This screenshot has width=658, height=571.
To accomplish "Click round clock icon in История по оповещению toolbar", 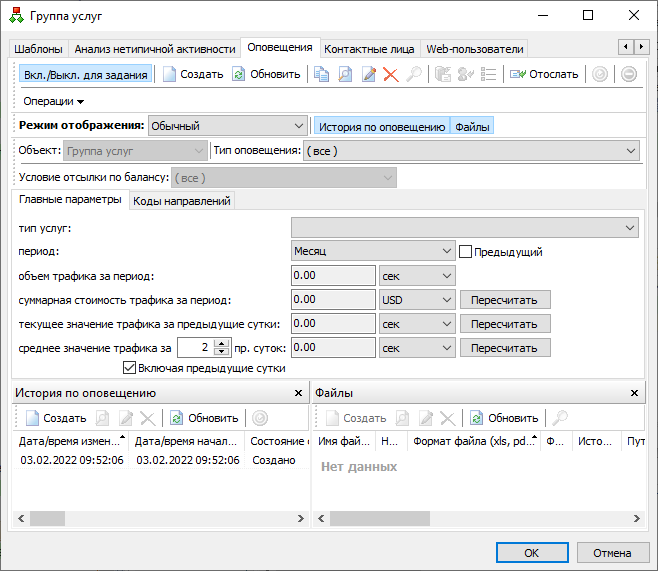I will 260,418.
